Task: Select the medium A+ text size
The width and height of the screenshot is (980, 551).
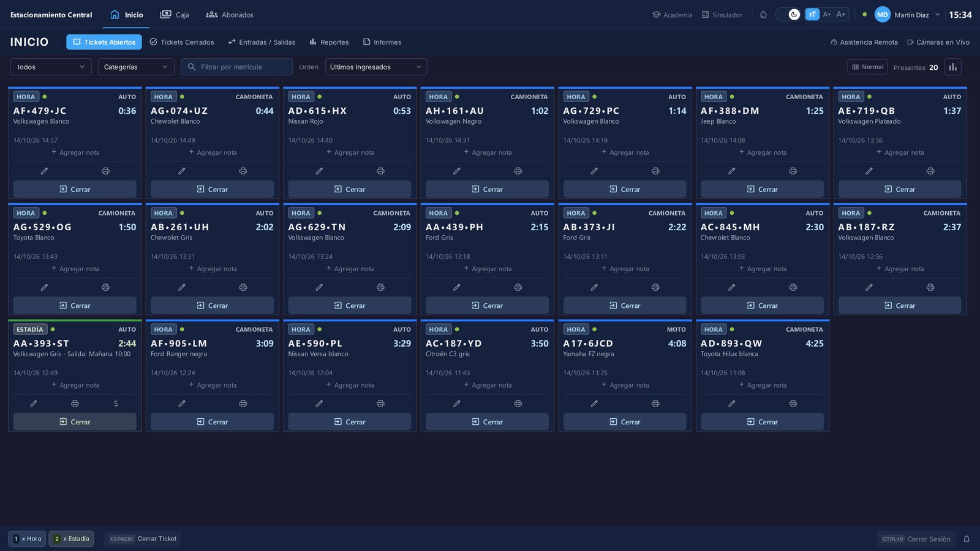Action: [827, 14]
